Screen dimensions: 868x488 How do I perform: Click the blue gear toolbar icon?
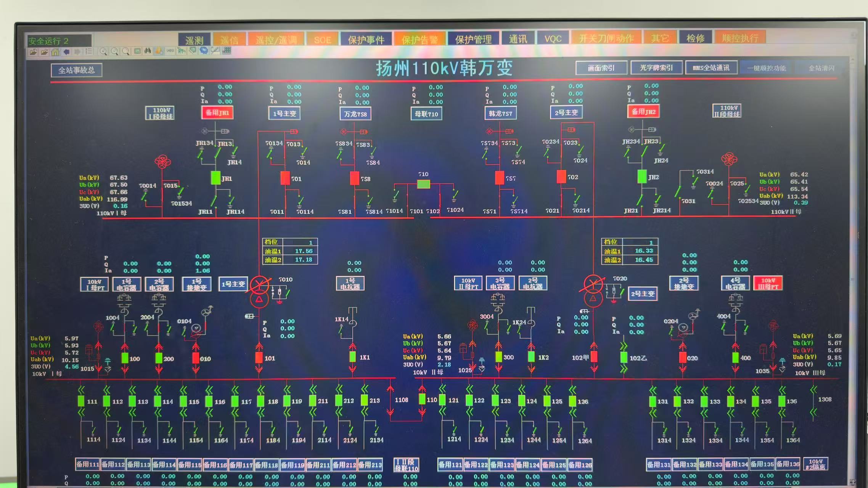tap(204, 50)
